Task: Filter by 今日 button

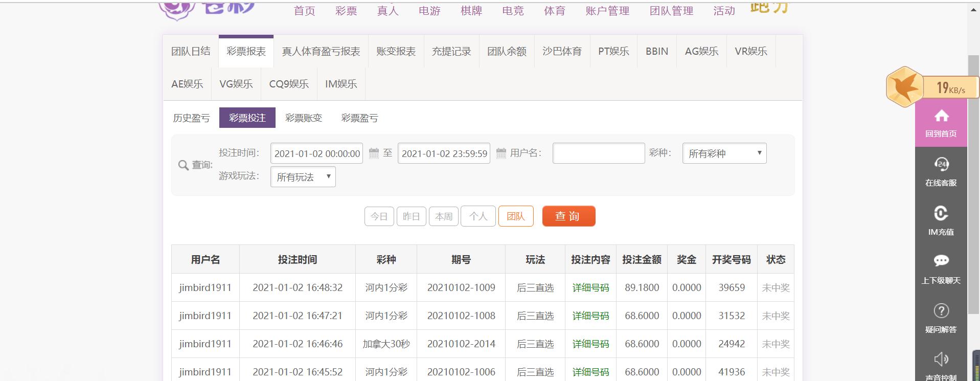Action: click(x=379, y=216)
